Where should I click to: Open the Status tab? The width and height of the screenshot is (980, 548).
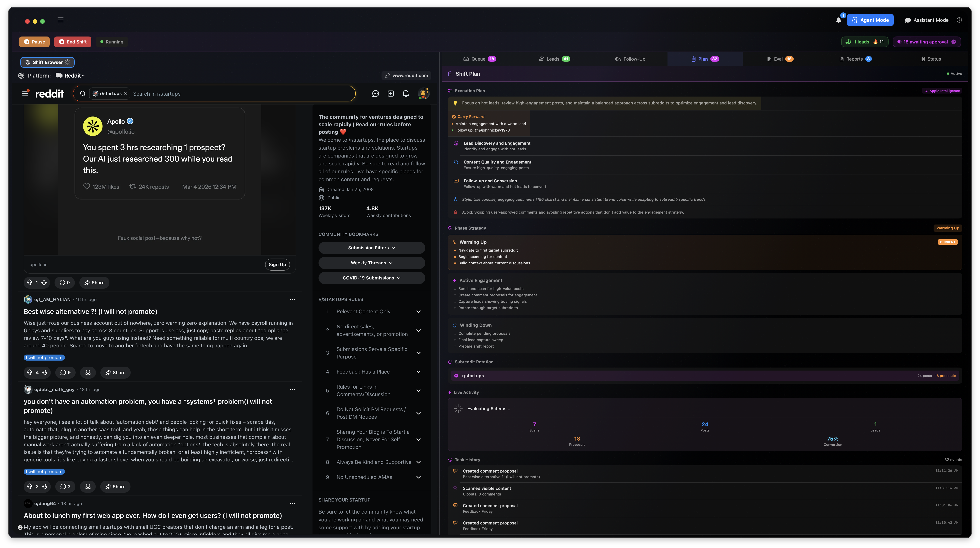point(930,59)
